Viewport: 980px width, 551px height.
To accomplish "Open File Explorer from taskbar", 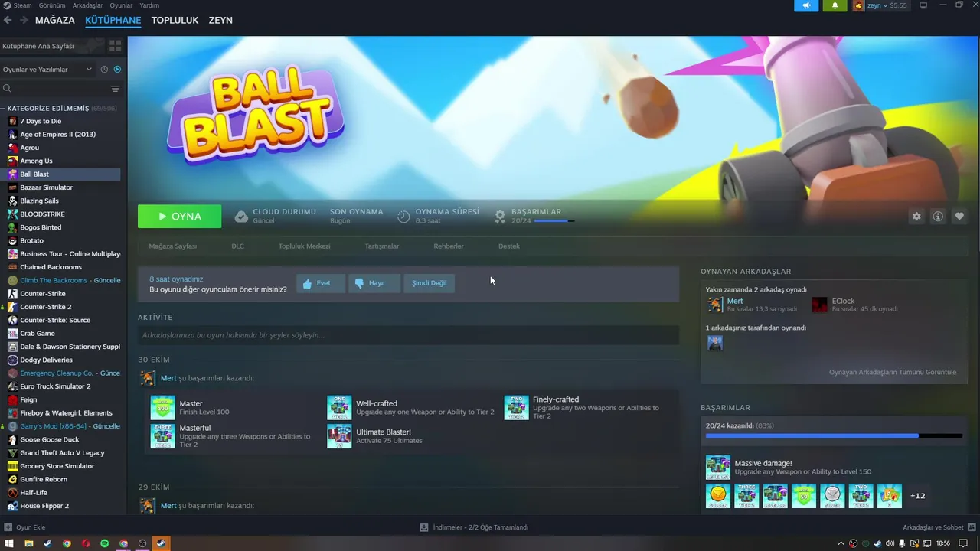I will (29, 543).
